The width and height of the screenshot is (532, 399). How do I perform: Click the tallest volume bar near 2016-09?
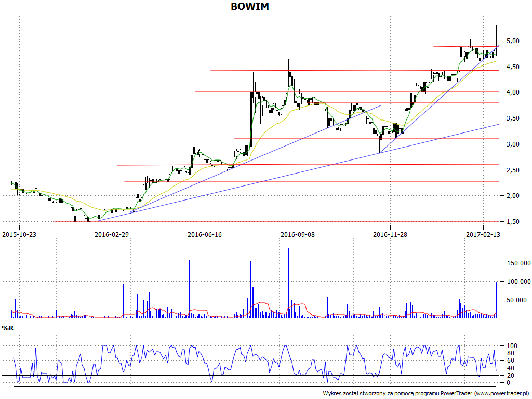click(x=288, y=283)
